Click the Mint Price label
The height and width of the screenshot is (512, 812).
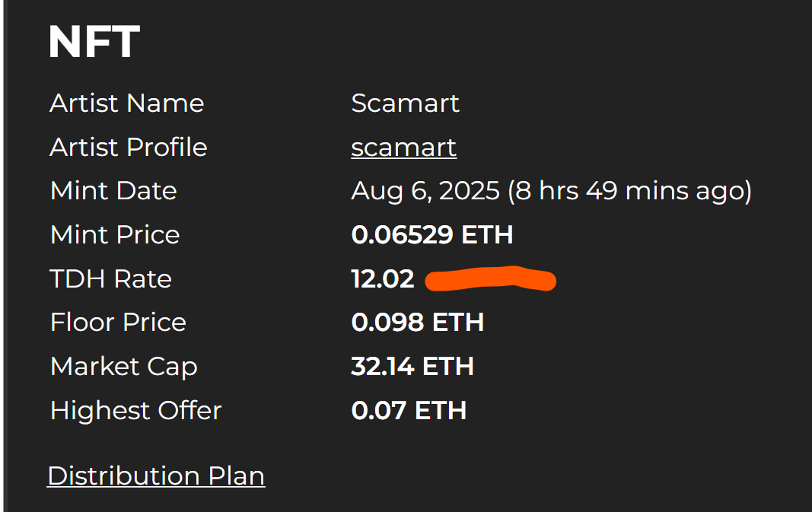pyautogui.click(x=115, y=234)
